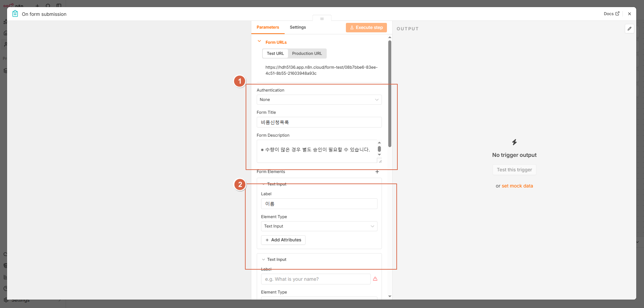
Task: Click the Form Description inner scrollbar thumb
Action: tap(379, 149)
